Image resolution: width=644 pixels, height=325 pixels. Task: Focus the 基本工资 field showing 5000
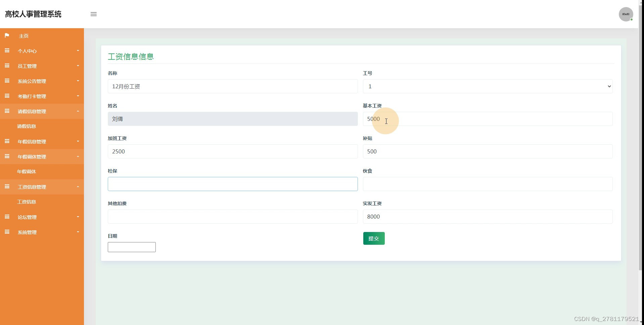(x=488, y=119)
